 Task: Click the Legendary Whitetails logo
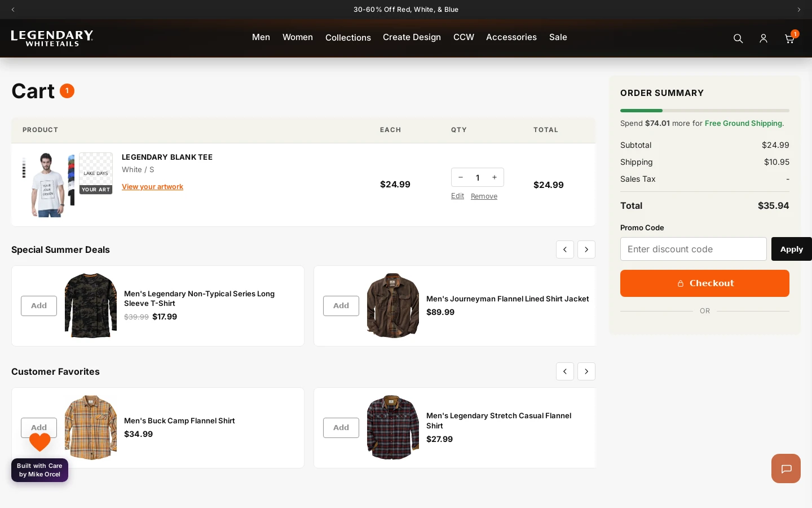click(x=52, y=38)
